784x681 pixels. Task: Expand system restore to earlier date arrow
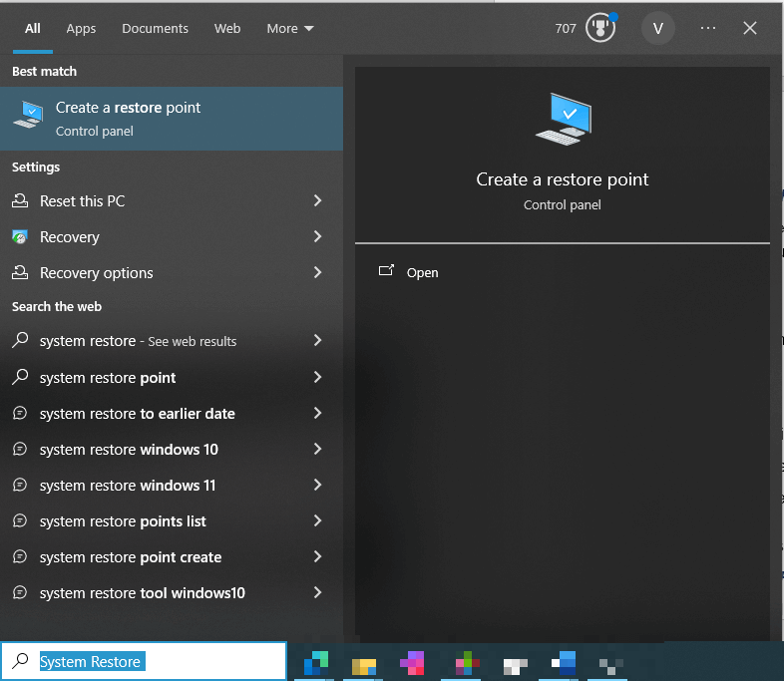[x=317, y=413]
